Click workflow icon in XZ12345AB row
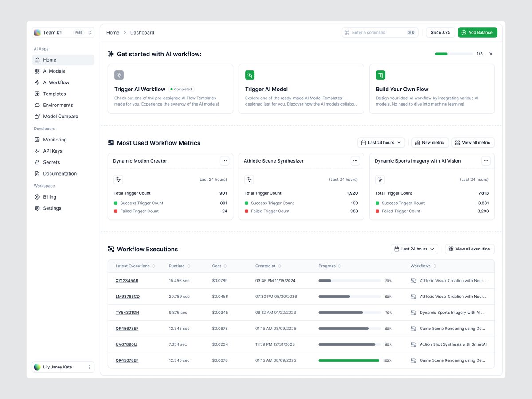532x399 pixels. point(413,281)
